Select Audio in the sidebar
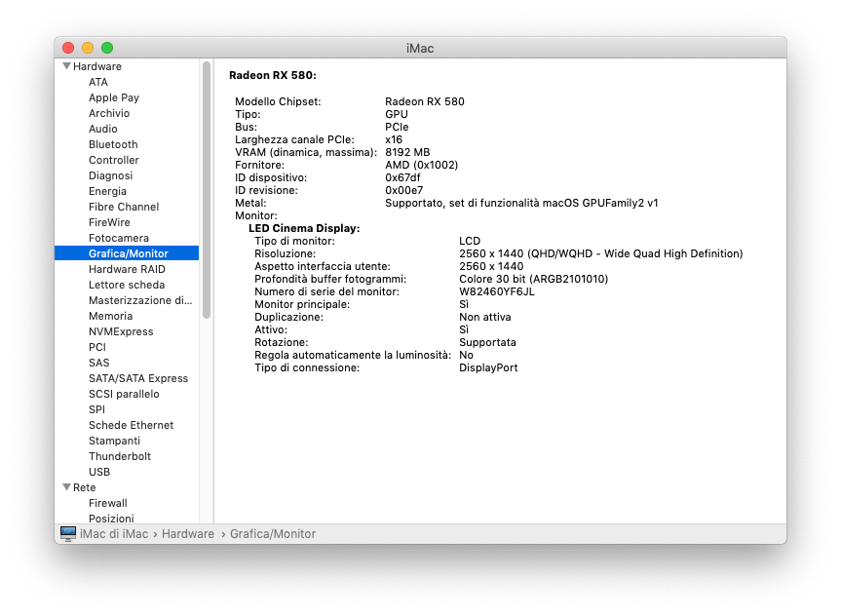The width and height of the screenshot is (841, 616). coord(103,129)
